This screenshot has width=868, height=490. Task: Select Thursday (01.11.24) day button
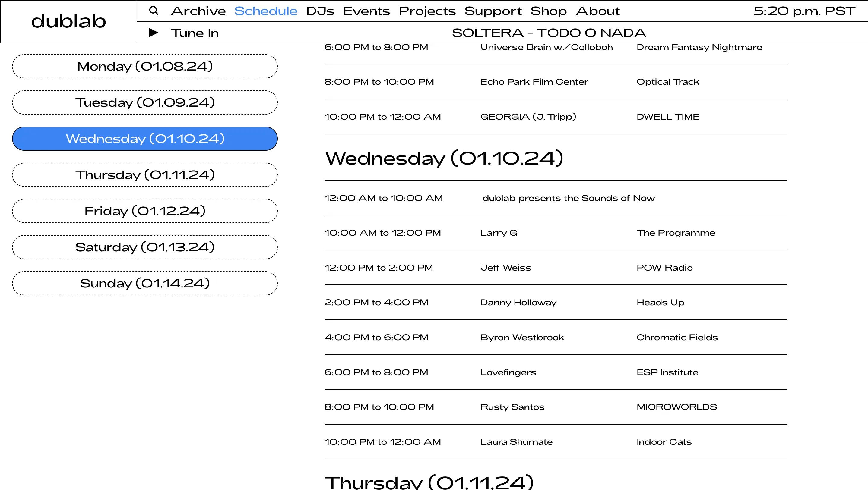tap(145, 175)
